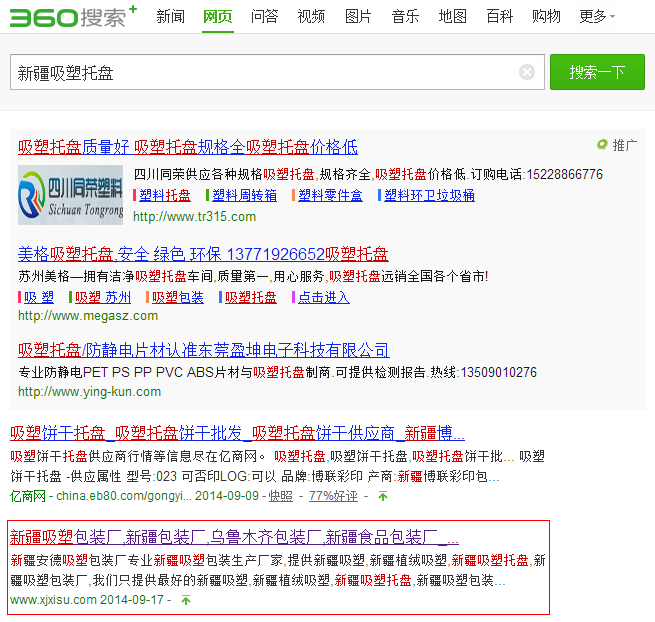Click the 77%好评 rating link
The width and height of the screenshot is (655, 622).
click(x=334, y=496)
